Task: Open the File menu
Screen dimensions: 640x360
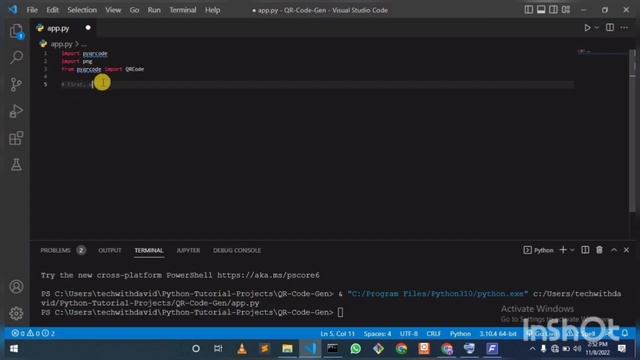Action: pos(32,10)
